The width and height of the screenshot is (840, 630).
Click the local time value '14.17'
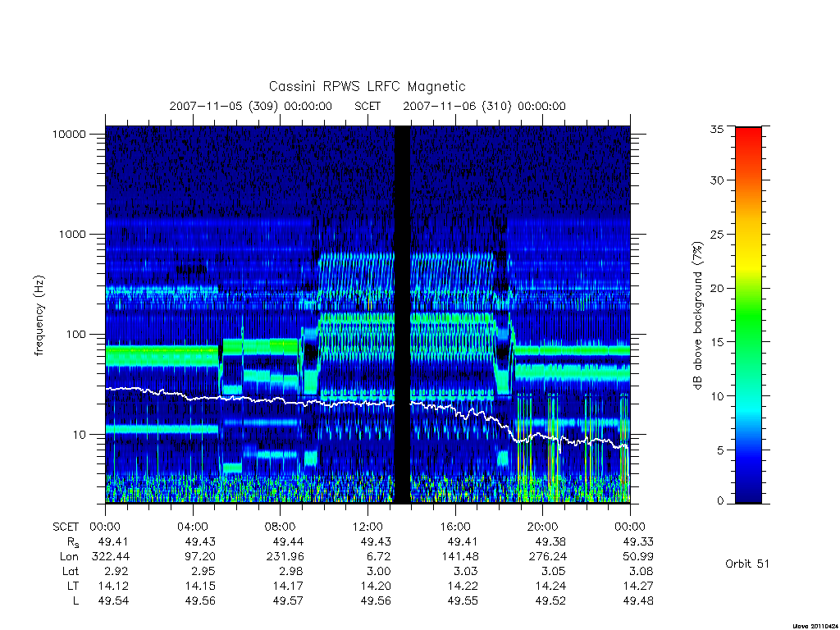[x=288, y=586]
